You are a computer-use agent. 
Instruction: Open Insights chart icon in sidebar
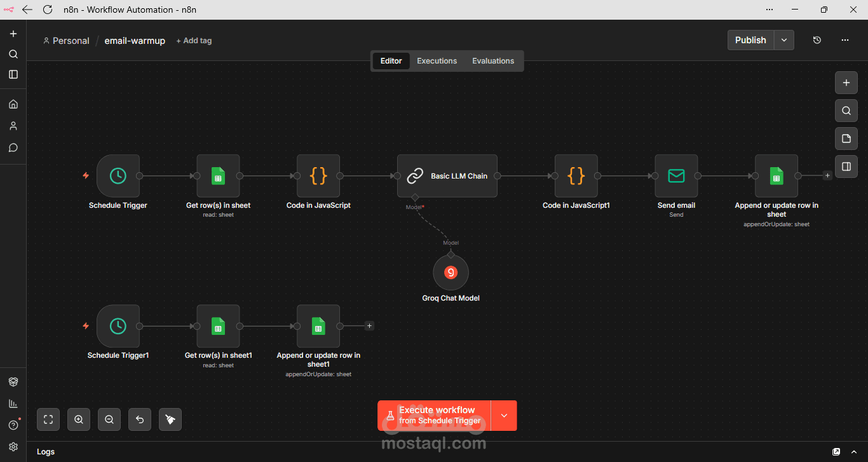click(13, 404)
